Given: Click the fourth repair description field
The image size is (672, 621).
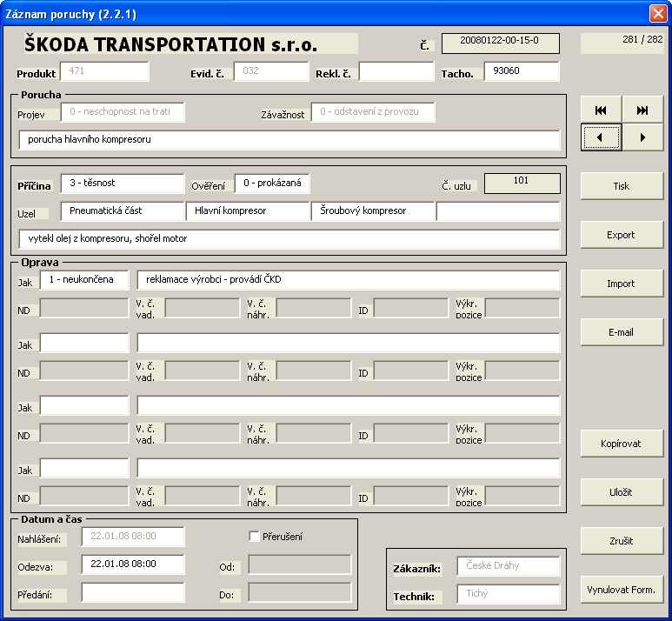Looking at the screenshot, I should coord(349,468).
